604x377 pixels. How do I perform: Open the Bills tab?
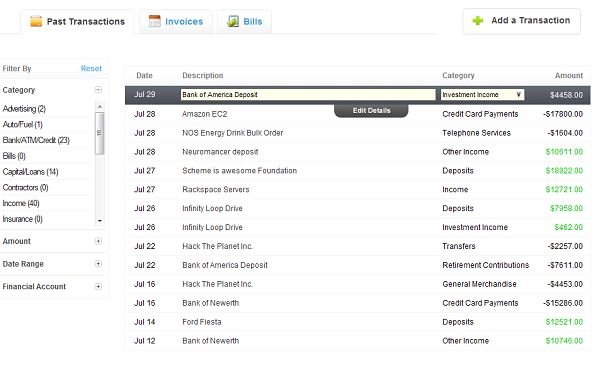pos(245,22)
